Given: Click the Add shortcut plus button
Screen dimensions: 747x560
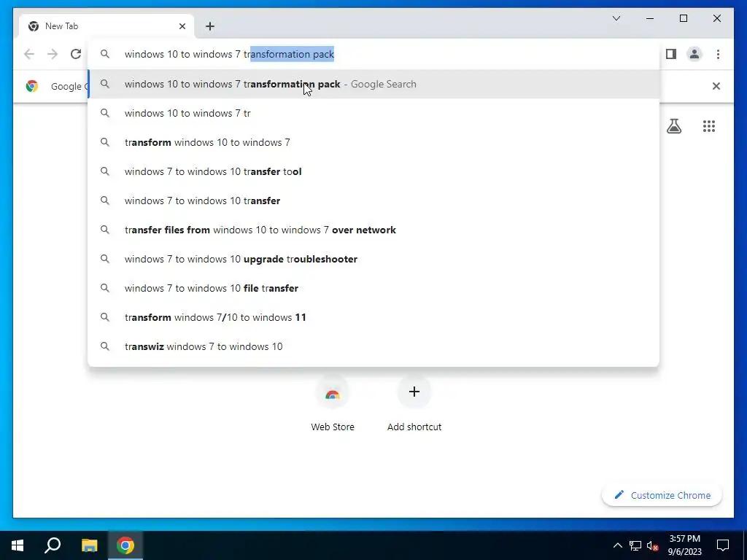Looking at the screenshot, I should 414,392.
